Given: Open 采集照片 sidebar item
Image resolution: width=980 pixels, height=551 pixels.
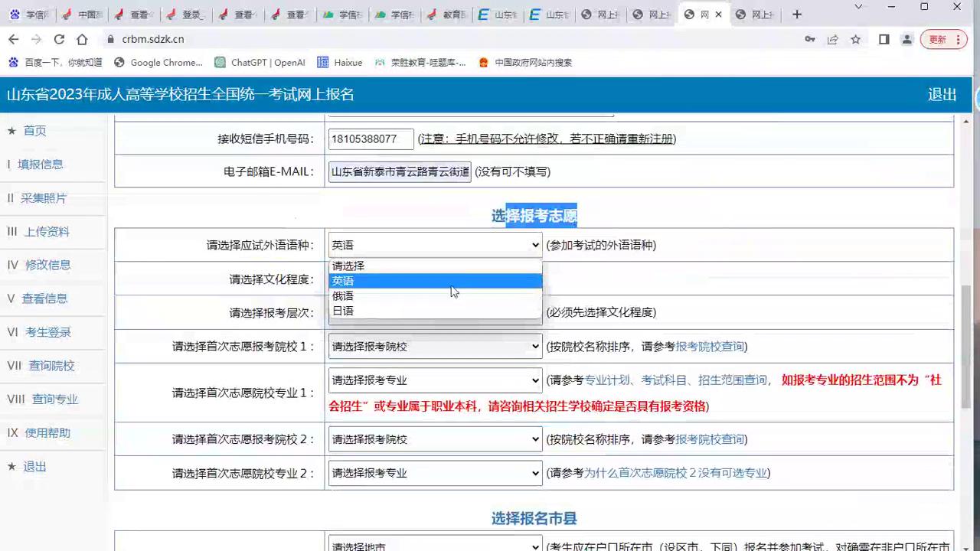Looking at the screenshot, I should (44, 198).
